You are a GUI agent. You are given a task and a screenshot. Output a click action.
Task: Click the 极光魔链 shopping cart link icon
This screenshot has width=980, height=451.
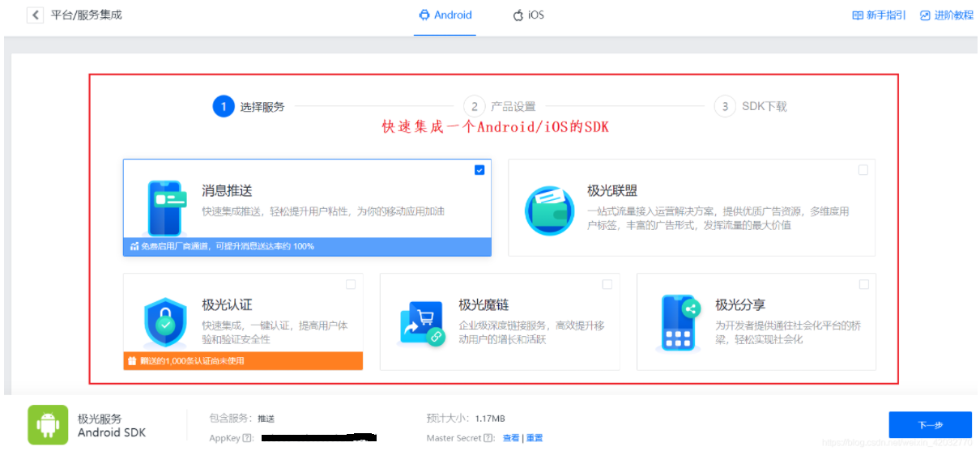pos(423,324)
